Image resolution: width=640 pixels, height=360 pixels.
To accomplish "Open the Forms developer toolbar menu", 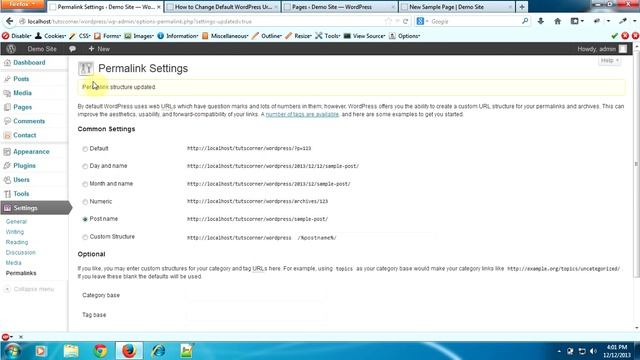I will pyautogui.click(x=107, y=36).
